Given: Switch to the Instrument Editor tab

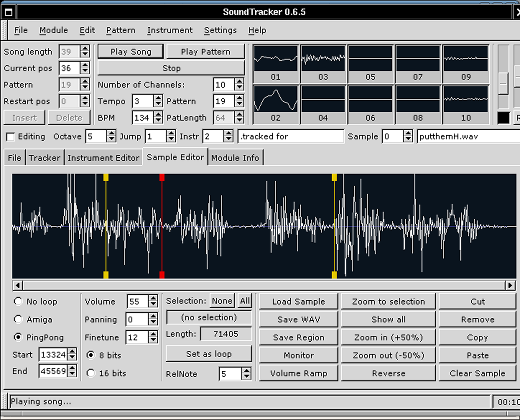Looking at the screenshot, I should [103, 158].
